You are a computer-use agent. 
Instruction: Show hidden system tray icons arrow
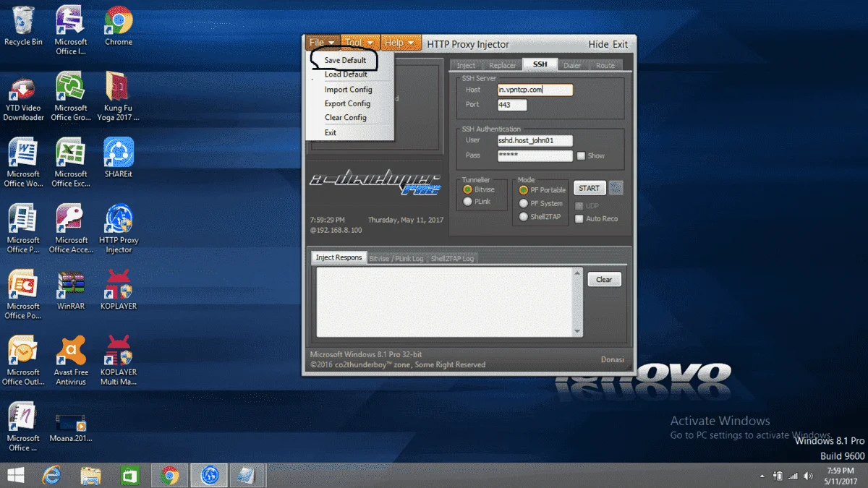pyautogui.click(x=762, y=476)
